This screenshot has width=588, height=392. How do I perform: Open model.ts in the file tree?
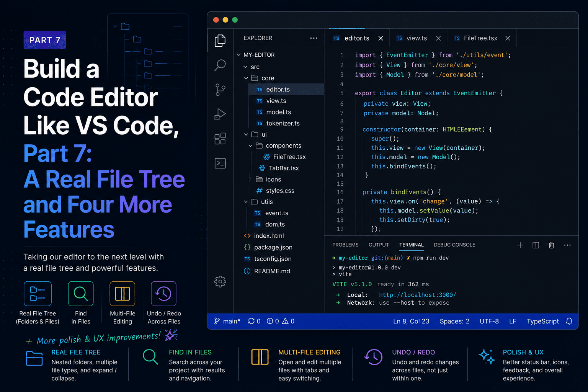279,112
